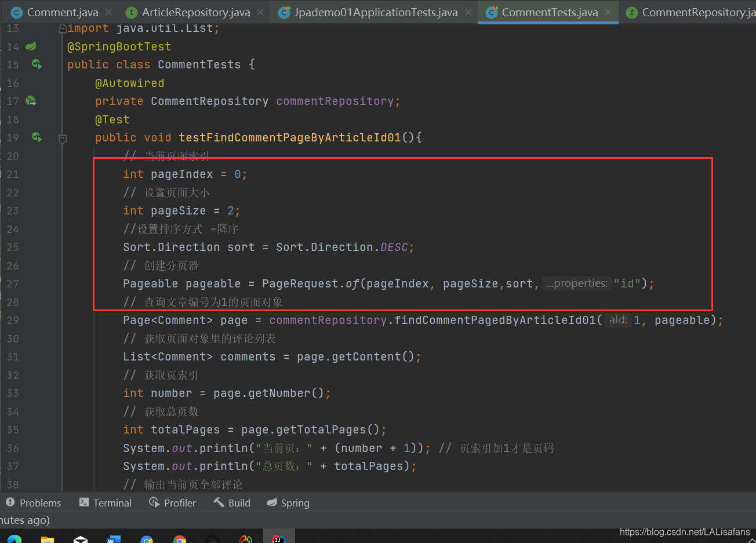This screenshot has width=756, height=543.
Task: Switch to the ArticleRepository.java tab
Action: coord(196,12)
